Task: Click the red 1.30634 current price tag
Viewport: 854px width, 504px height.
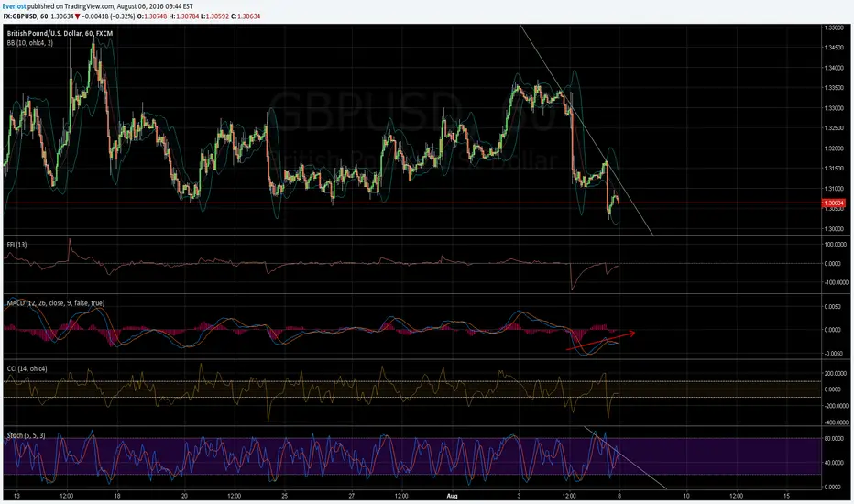Action: pos(833,203)
